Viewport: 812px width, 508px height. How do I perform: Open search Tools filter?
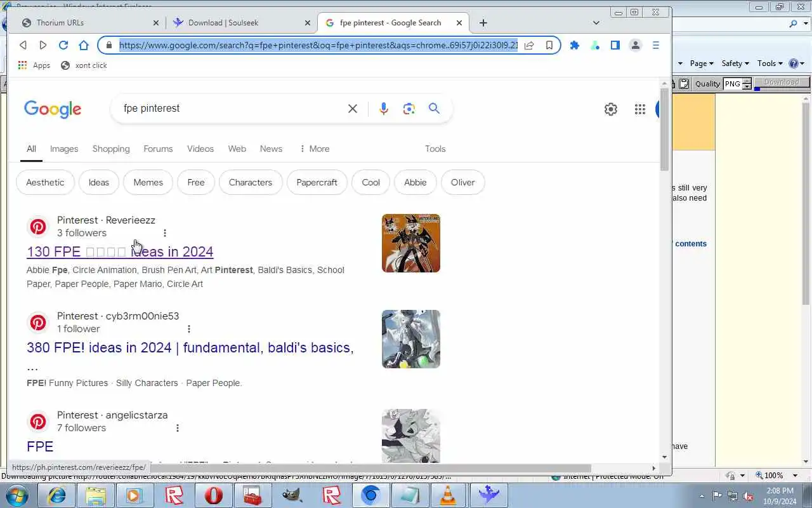coord(435,149)
